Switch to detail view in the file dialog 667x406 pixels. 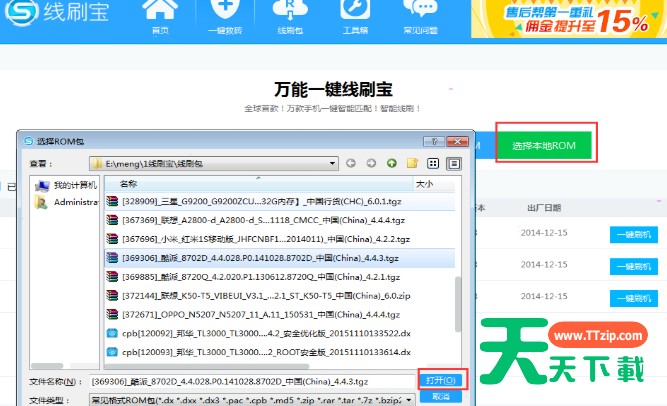454,163
